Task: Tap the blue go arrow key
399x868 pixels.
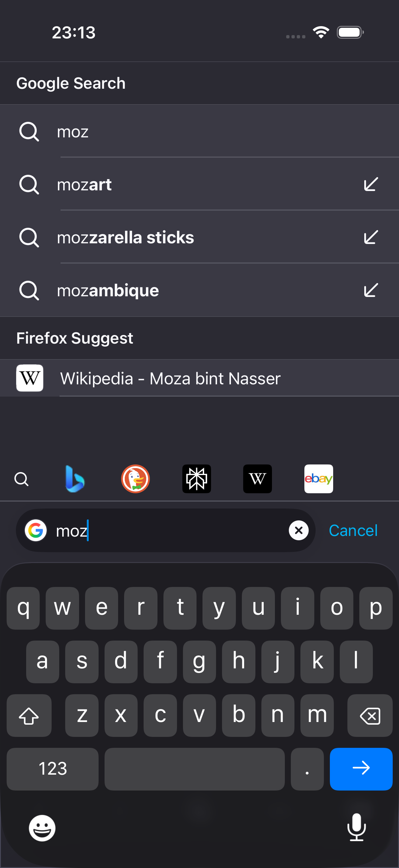Action: [x=361, y=769]
